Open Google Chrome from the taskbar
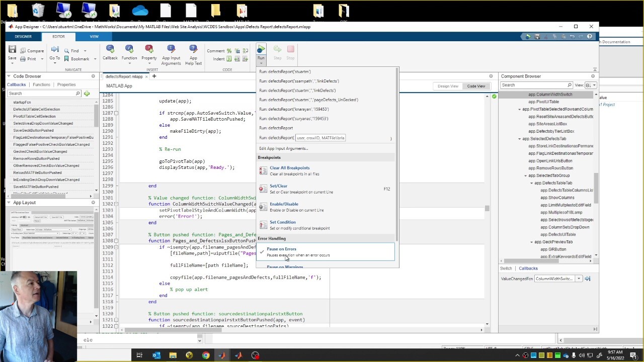This screenshot has height=362, width=644. (x=206, y=355)
